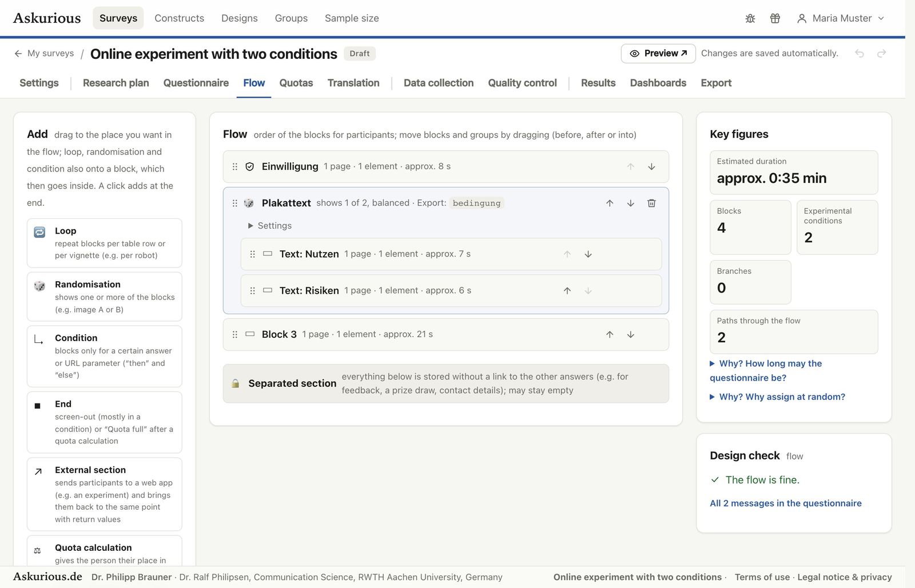Expand 'Why? Why assign at random?'
The width and height of the screenshot is (915, 588).
tap(777, 397)
